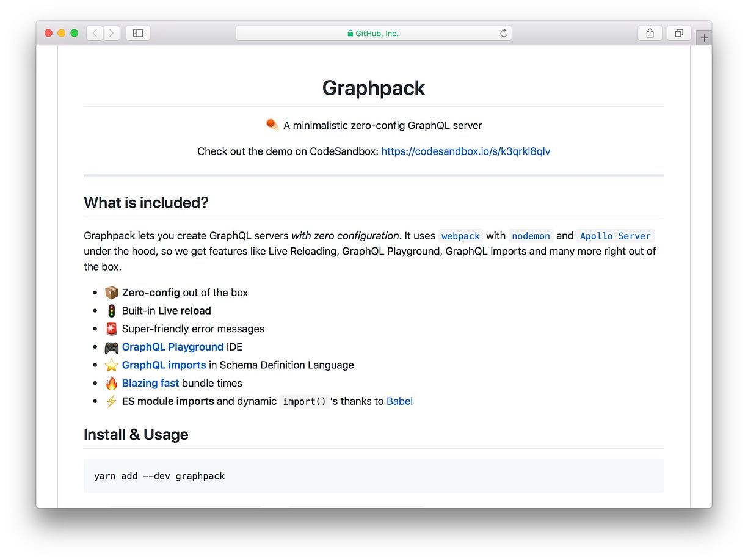Click the 'yarn add --dev graphpack' code block
This screenshot has height=560, width=748.
374,476
